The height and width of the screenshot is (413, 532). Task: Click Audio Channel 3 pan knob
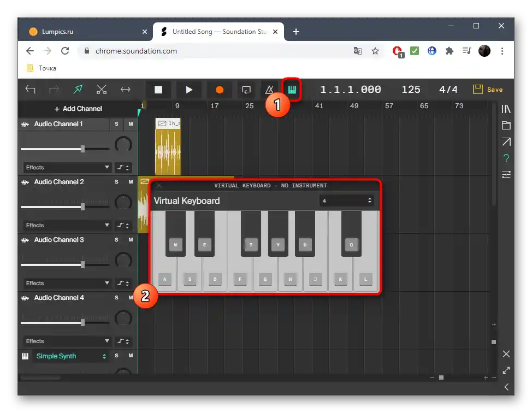[123, 260]
